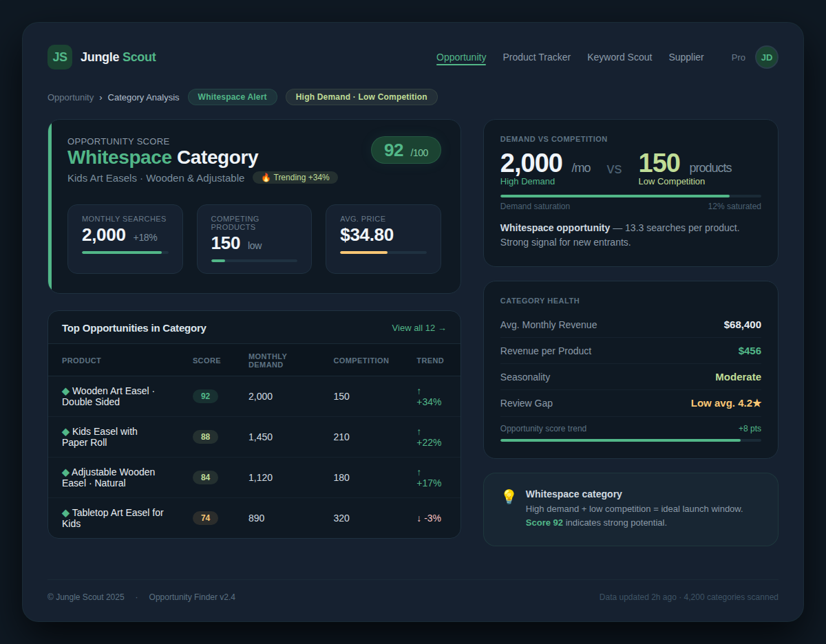
Task: Click the Trending +34% badge
Action: point(295,178)
